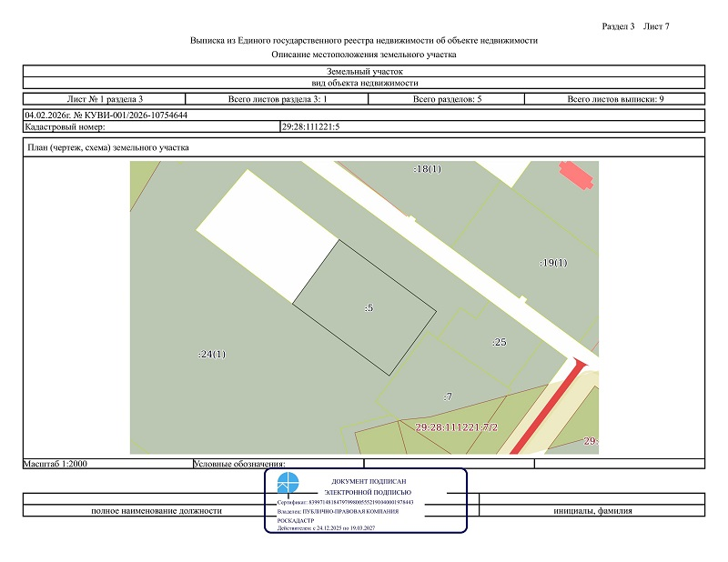Click the 29:28:111221:7/2 map label
728x562 pixels.
(x=455, y=427)
